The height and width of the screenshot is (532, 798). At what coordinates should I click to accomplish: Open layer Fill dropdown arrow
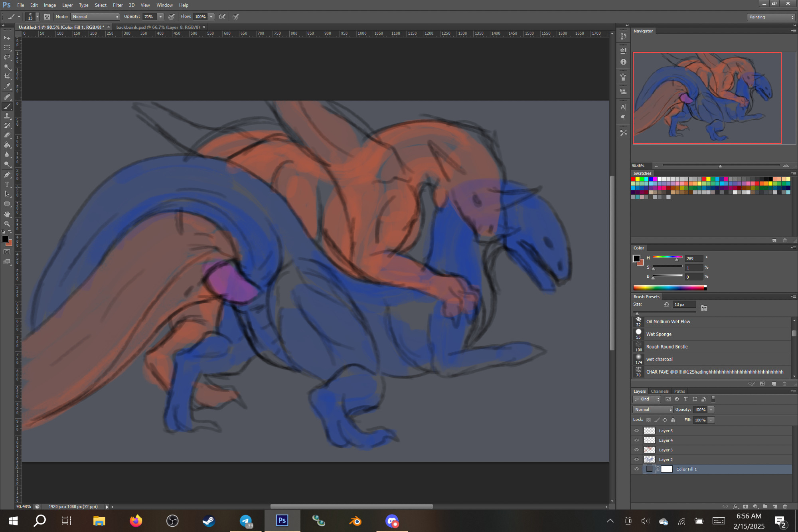pyautogui.click(x=711, y=420)
